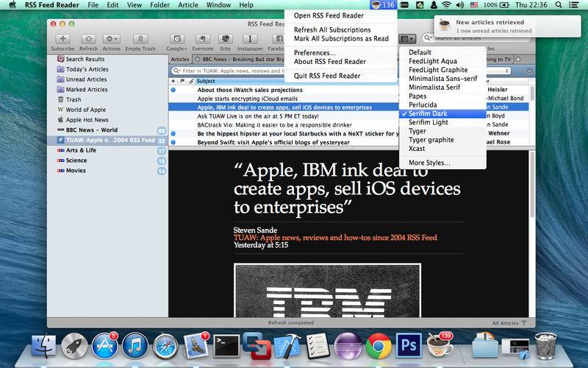Click the filter search magnifier dropdown
The width and height of the screenshot is (588, 368).
[176, 71]
